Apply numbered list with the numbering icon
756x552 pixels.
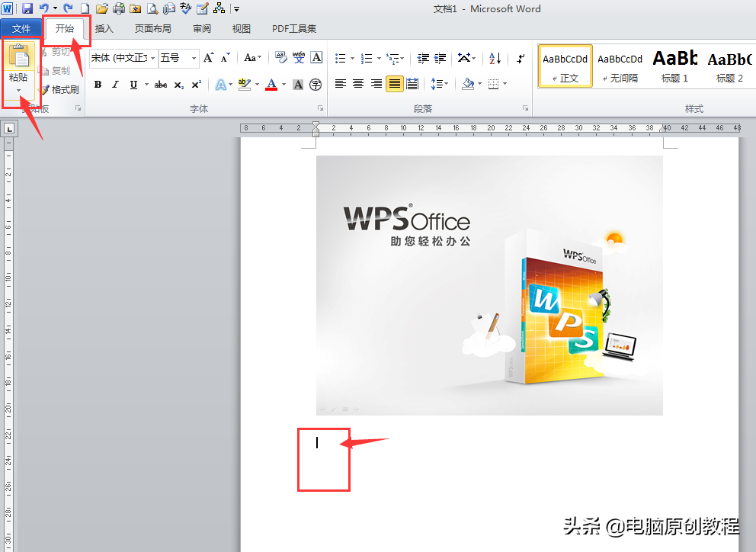tap(367, 59)
